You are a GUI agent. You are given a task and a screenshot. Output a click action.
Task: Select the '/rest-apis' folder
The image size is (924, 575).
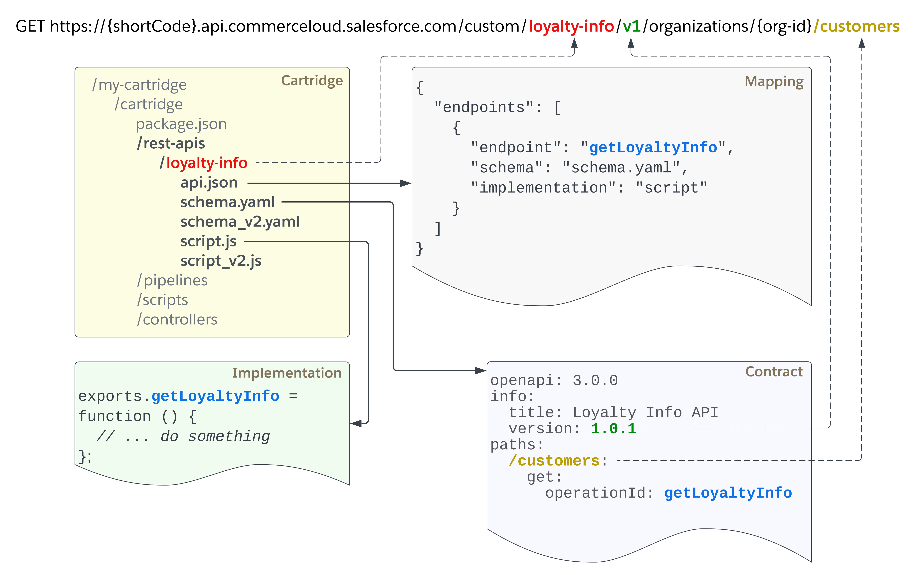coord(171,143)
